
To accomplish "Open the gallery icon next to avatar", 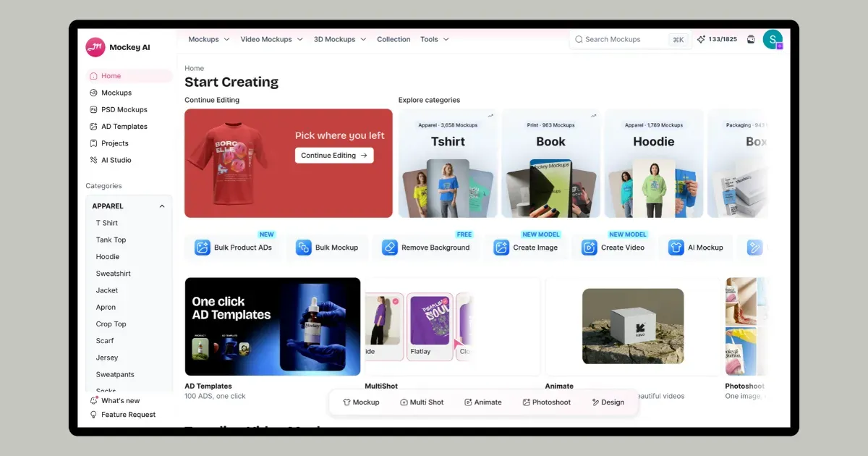I will pyautogui.click(x=751, y=39).
